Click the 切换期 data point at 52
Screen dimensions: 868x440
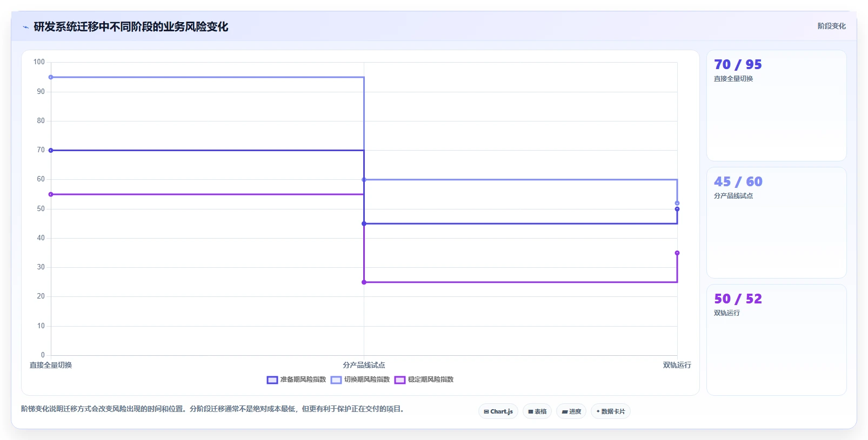(x=677, y=204)
